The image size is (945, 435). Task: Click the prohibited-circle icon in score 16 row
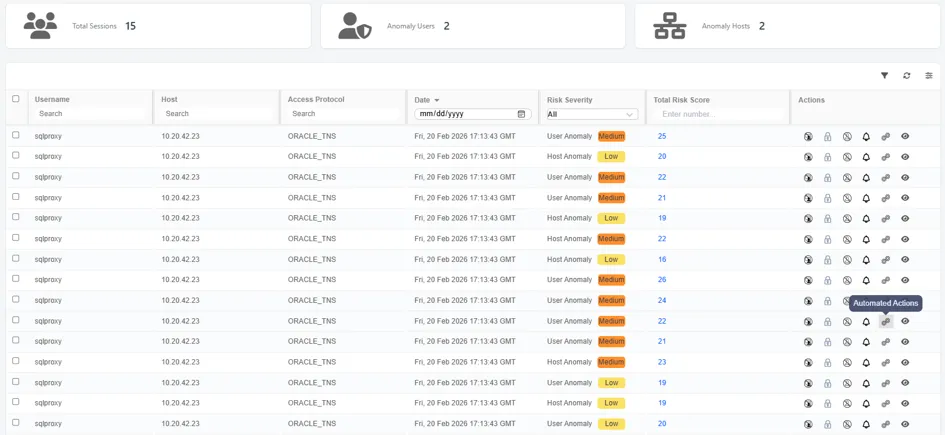(x=847, y=260)
